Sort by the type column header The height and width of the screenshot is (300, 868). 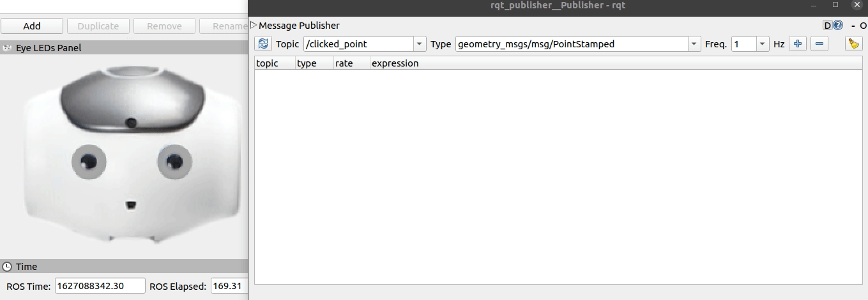click(x=315, y=63)
